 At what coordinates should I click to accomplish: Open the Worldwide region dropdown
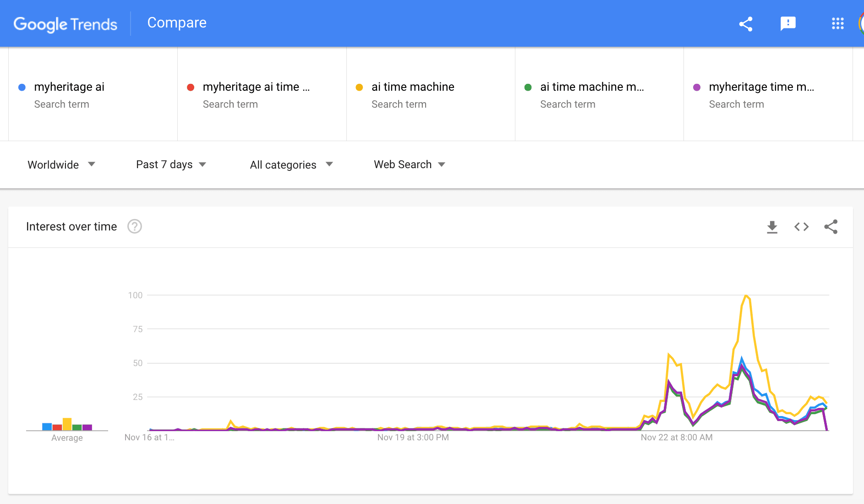click(61, 164)
